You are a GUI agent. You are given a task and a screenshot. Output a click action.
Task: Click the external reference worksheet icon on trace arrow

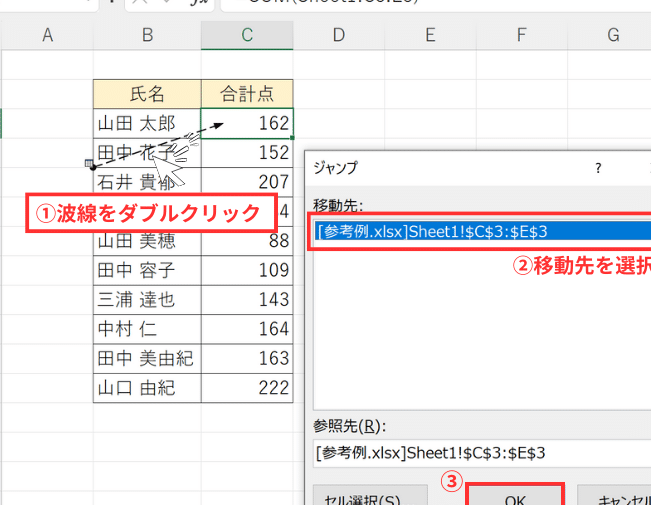[x=90, y=163]
